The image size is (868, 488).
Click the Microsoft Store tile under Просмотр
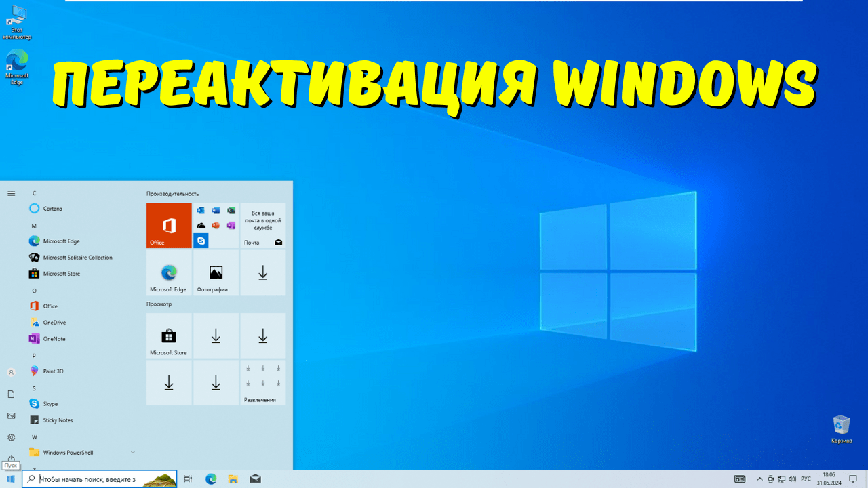(x=169, y=336)
